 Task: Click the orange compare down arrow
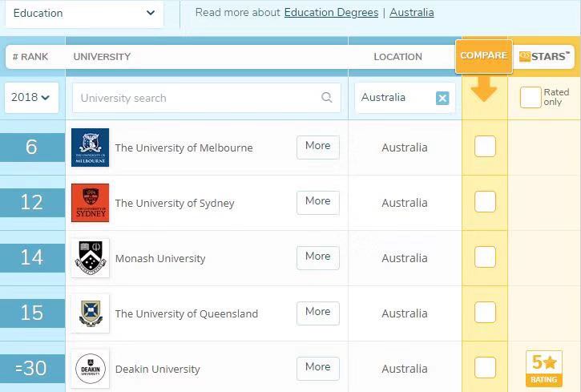(x=484, y=89)
